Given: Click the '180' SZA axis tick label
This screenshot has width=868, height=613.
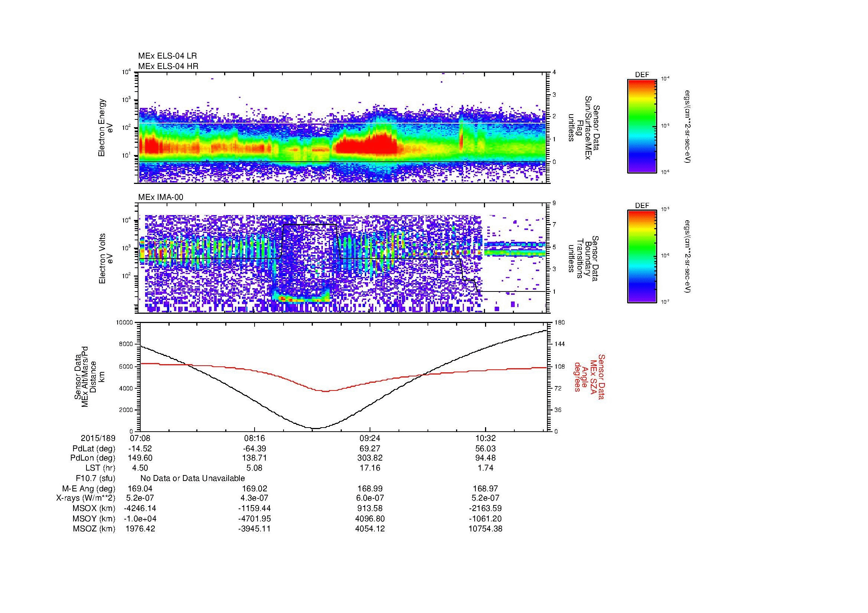Looking at the screenshot, I should click(x=559, y=323).
